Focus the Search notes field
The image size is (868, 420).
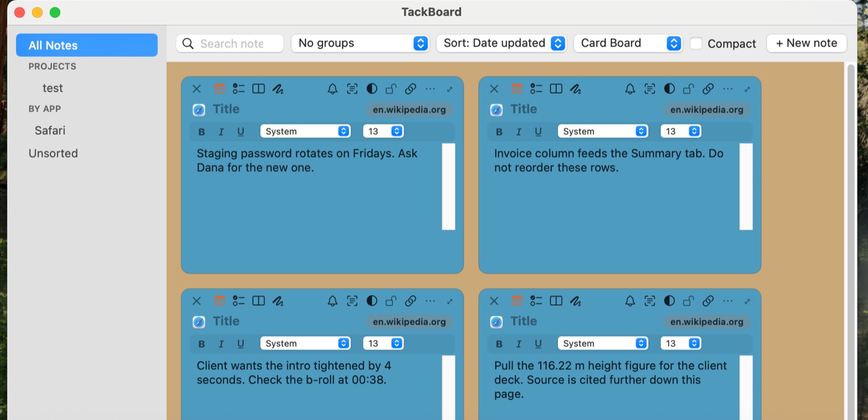(x=230, y=43)
